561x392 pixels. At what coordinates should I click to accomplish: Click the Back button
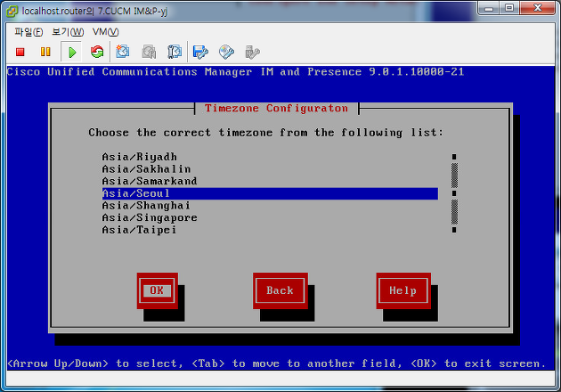(x=280, y=290)
